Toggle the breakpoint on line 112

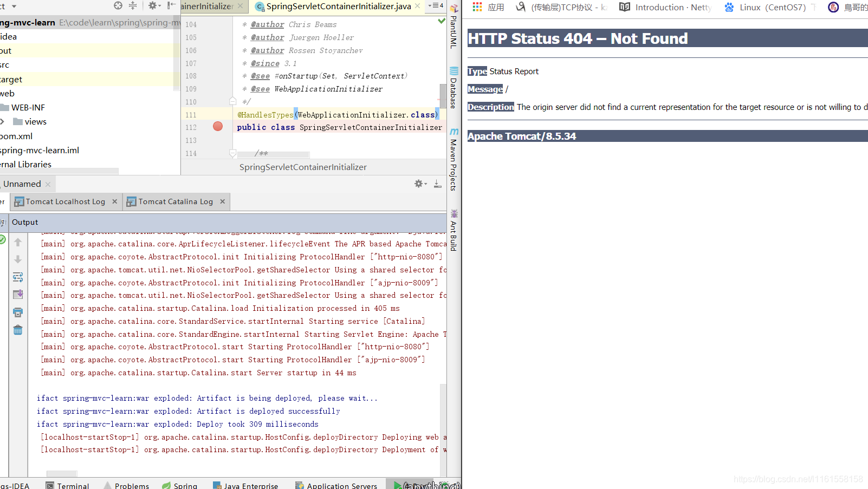coord(218,126)
